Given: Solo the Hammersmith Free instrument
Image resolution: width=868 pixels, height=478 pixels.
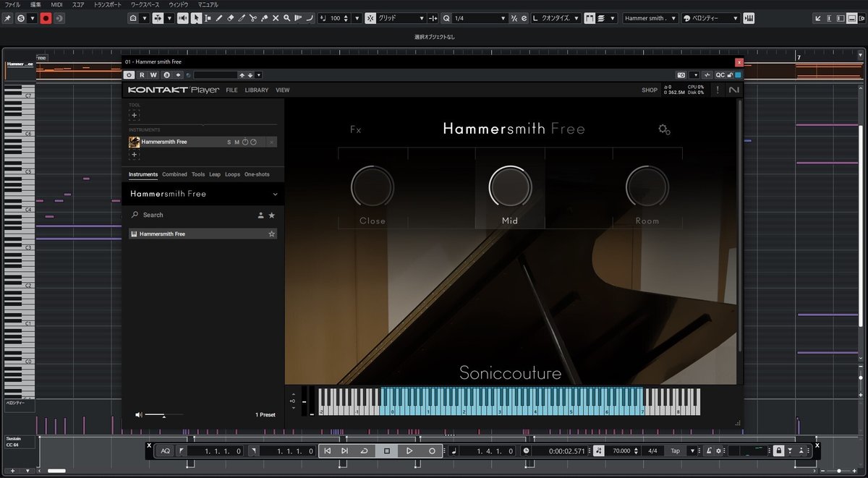Looking at the screenshot, I should coord(229,142).
